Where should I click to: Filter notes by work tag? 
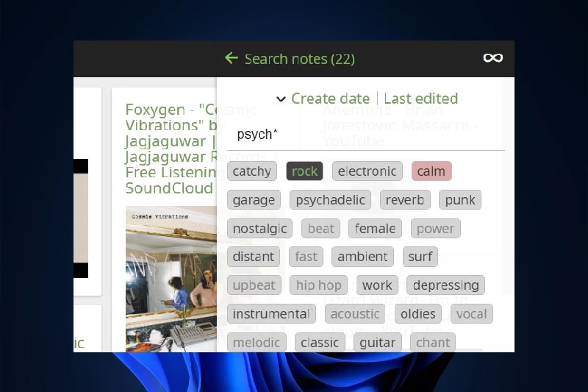(377, 285)
